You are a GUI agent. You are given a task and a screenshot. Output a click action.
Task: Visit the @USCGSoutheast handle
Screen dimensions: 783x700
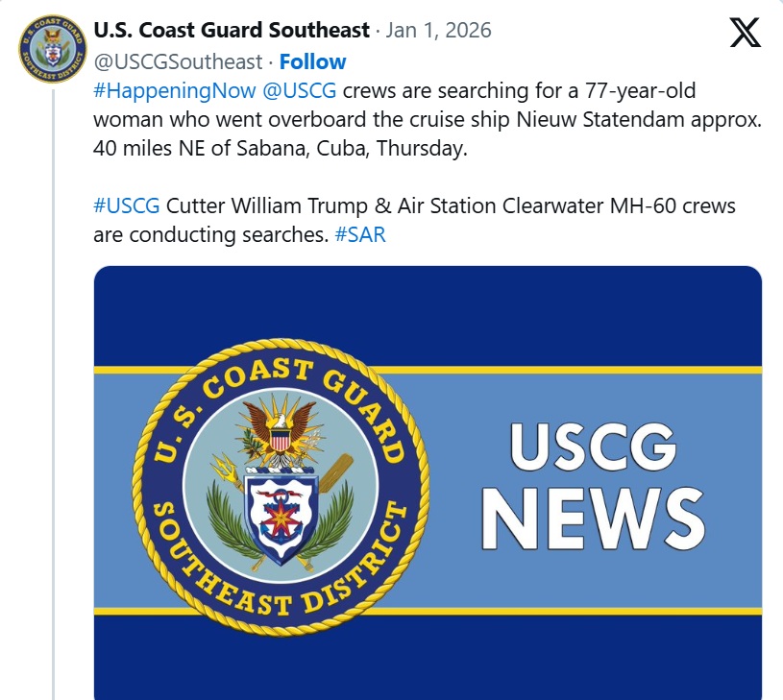(x=178, y=61)
